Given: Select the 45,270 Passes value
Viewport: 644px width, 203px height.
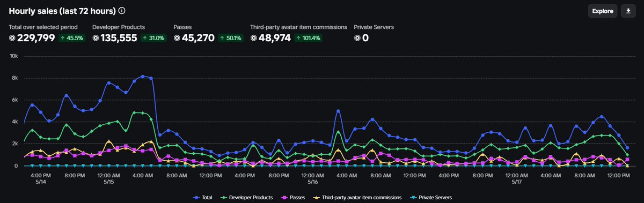Looking at the screenshot, I should tap(199, 38).
